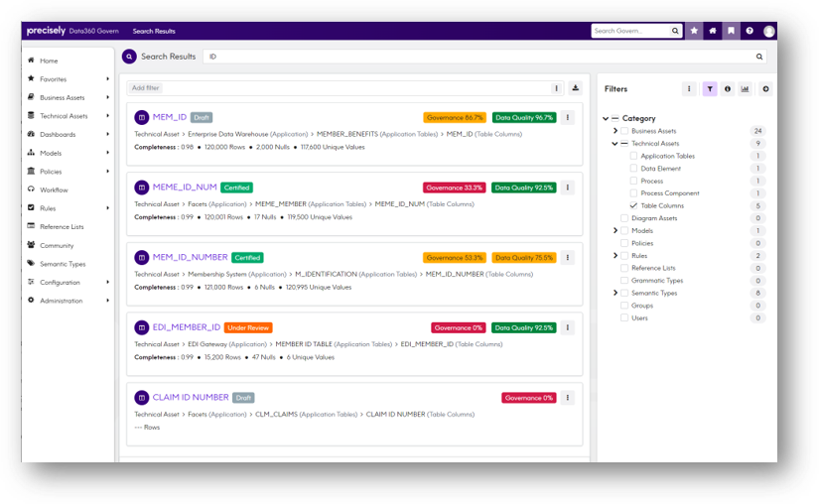Click the favorites star icon in top bar
The height and width of the screenshot is (504, 819).
[694, 31]
